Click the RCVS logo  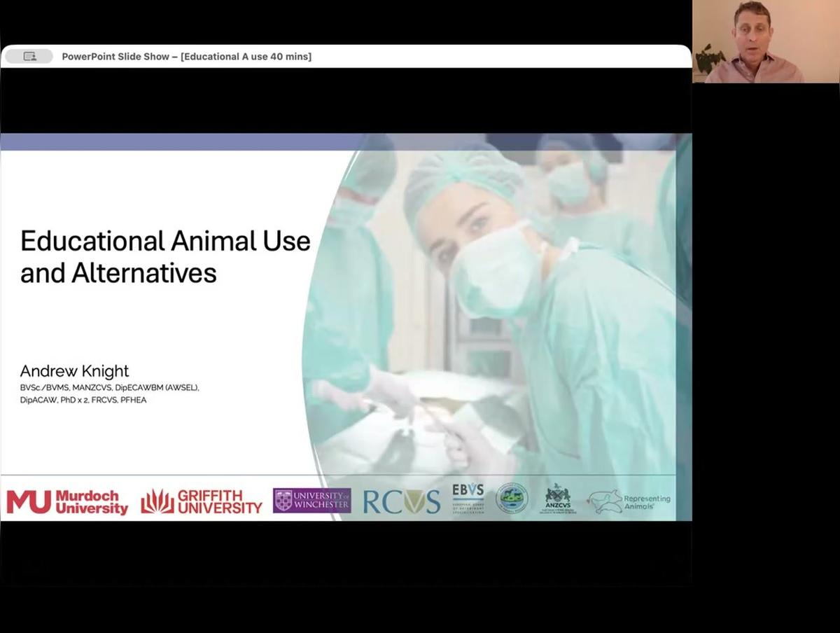[401, 501]
